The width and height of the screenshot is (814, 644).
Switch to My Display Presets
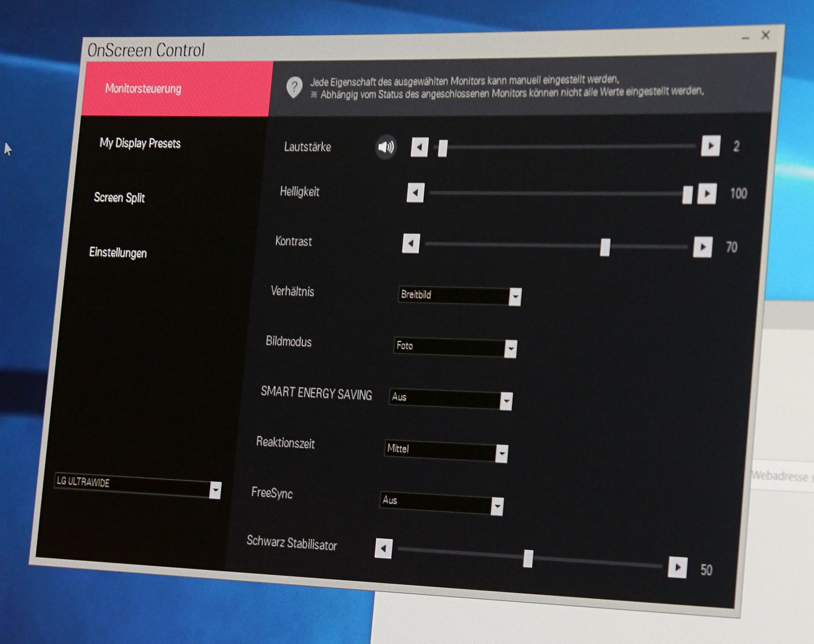(x=140, y=143)
